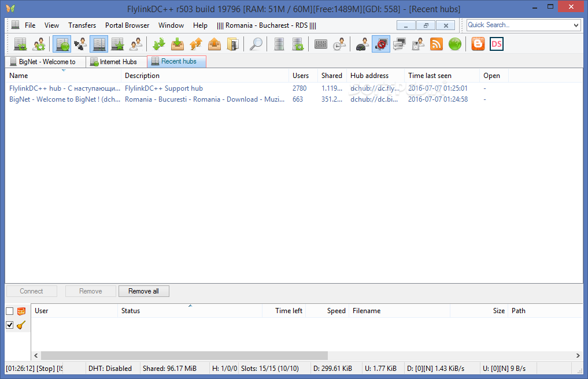Click the user with media player icon

pyautogui.click(x=418, y=44)
